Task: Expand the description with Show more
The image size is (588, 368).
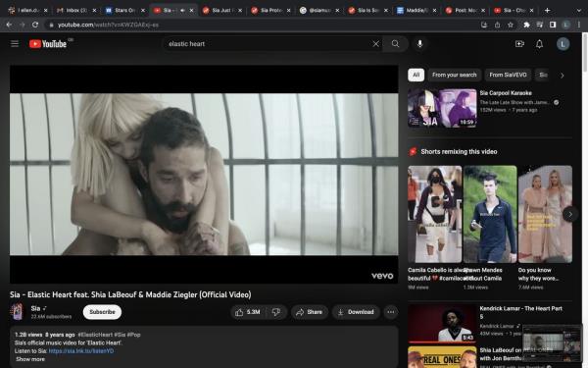Action: tap(30, 359)
